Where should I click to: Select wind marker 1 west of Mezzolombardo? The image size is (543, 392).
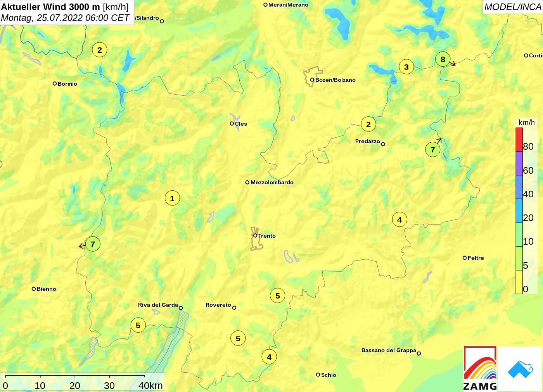point(172,199)
